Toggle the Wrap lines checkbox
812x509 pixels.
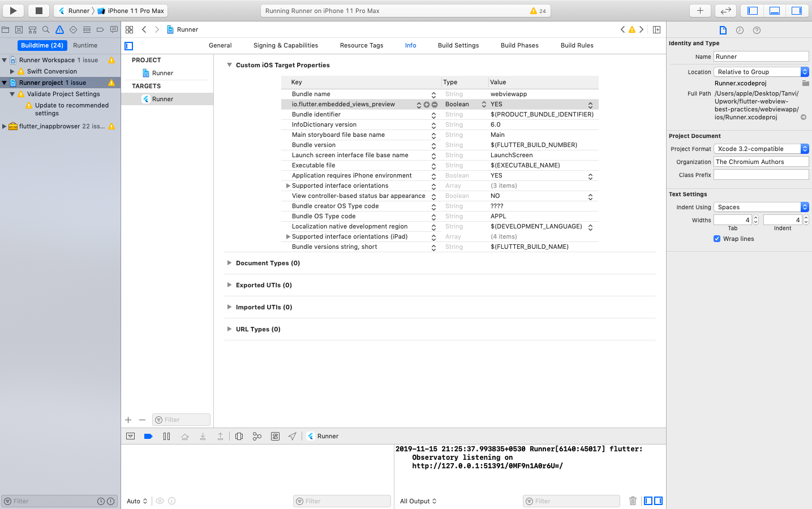coord(717,239)
